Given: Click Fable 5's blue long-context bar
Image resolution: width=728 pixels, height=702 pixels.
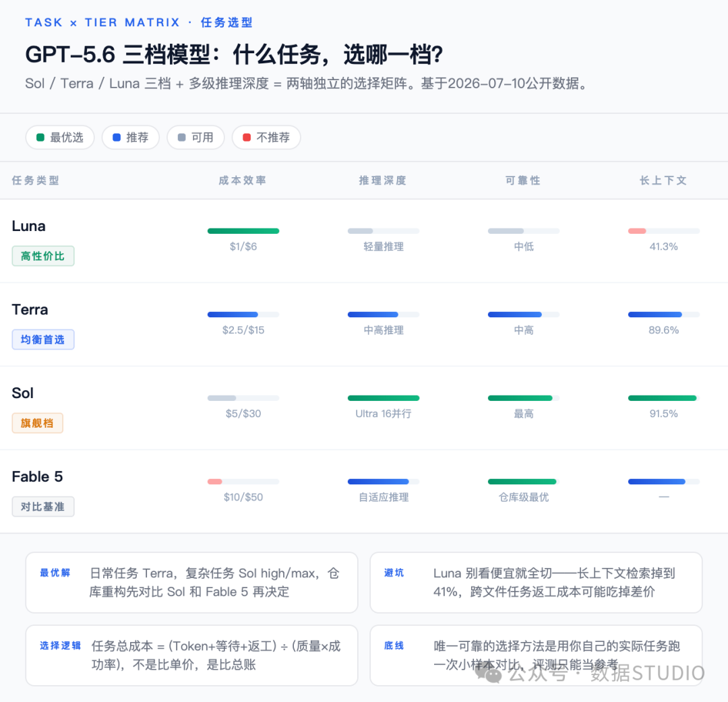Looking at the screenshot, I should click(x=657, y=482).
